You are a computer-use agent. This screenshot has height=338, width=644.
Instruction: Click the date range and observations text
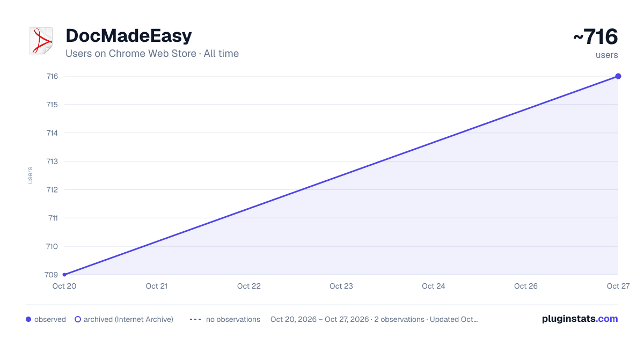(x=374, y=319)
